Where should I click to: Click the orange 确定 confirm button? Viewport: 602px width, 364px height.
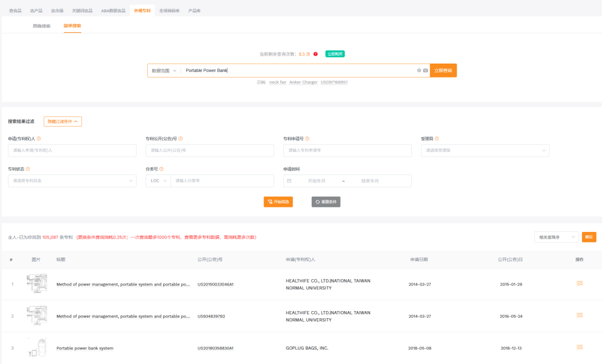[589, 237]
